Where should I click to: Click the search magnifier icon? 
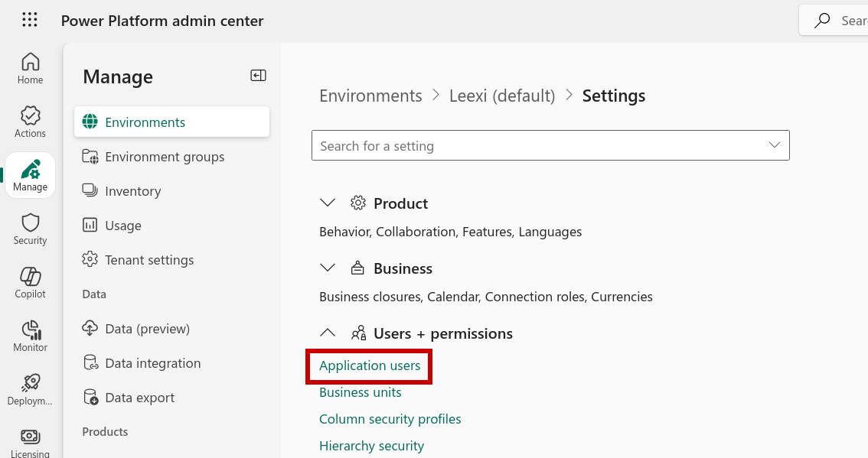click(822, 21)
